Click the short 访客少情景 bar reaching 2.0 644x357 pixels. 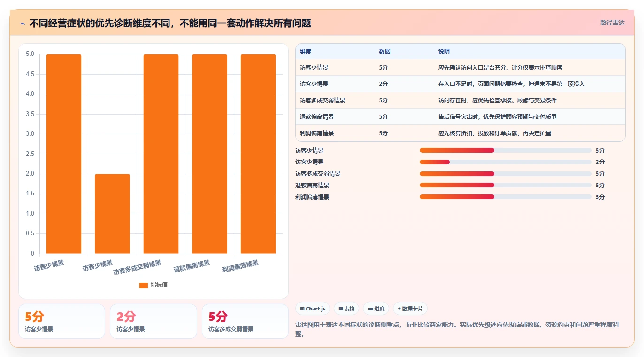point(112,214)
